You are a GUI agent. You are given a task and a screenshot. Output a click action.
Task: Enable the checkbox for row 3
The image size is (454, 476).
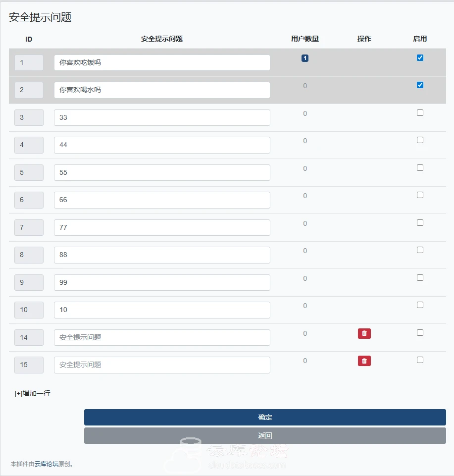(x=420, y=112)
